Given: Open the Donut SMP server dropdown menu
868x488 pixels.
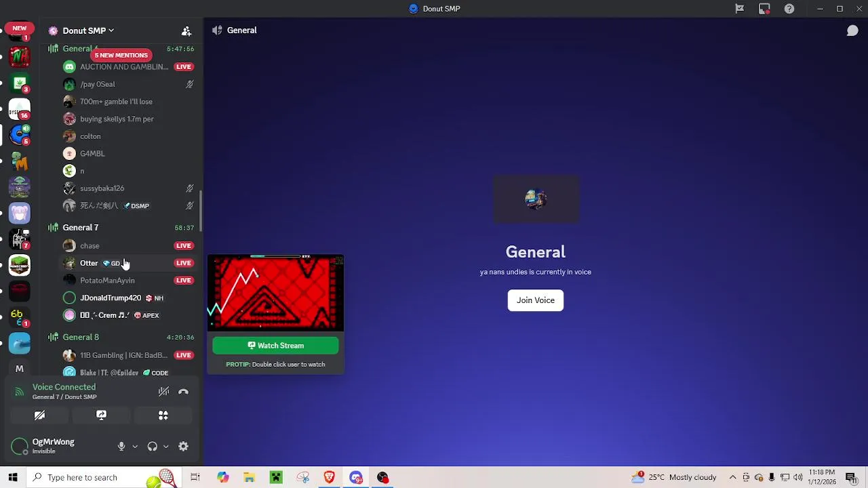Looking at the screenshot, I should point(88,30).
